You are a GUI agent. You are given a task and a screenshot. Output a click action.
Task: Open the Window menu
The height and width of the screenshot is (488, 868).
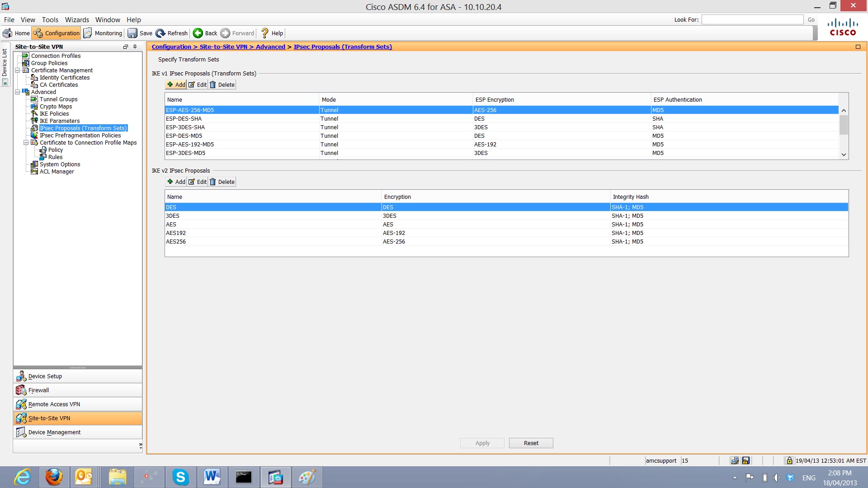[x=108, y=19]
